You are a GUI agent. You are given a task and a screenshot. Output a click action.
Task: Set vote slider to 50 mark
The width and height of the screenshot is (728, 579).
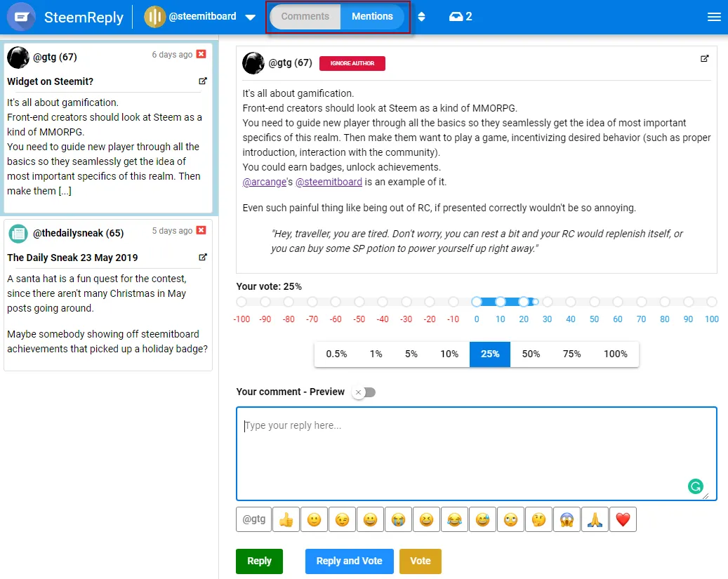click(595, 302)
